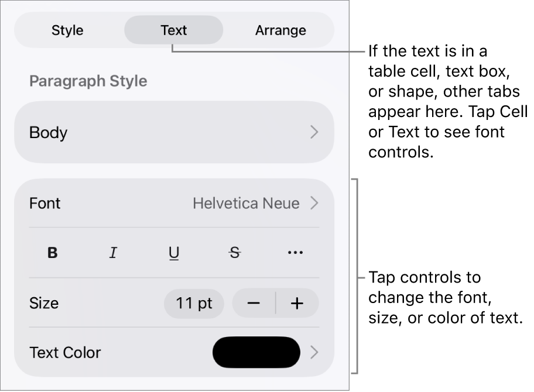534x392 pixels.
Task: Open more text options with the ellipsis icon
Action: [295, 252]
